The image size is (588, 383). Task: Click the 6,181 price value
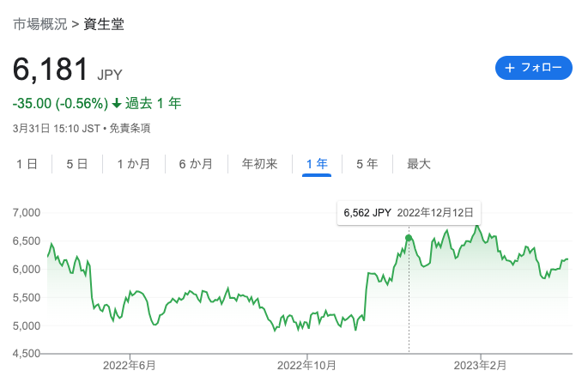pyautogui.click(x=51, y=69)
